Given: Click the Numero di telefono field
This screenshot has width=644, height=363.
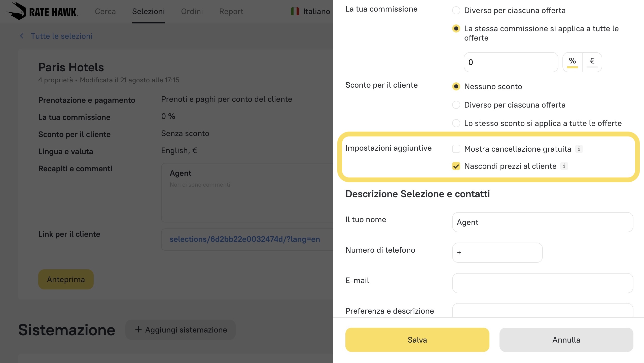Looking at the screenshot, I should (x=497, y=253).
